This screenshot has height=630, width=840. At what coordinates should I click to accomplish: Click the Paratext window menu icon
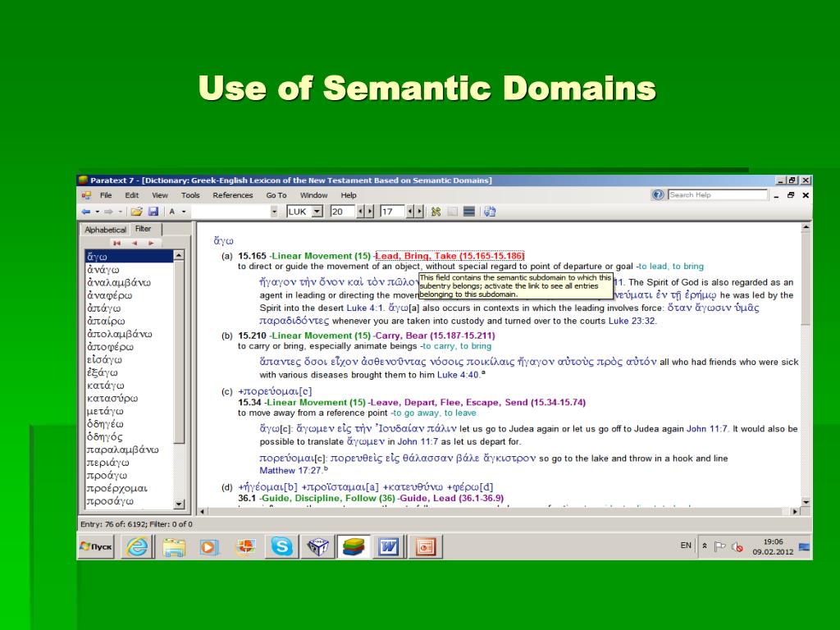[85, 195]
